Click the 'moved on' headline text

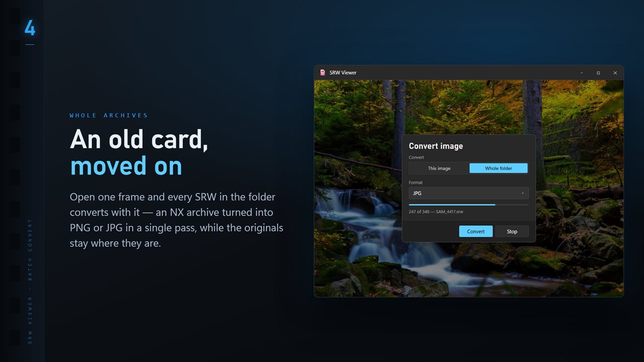click(126, 166)
